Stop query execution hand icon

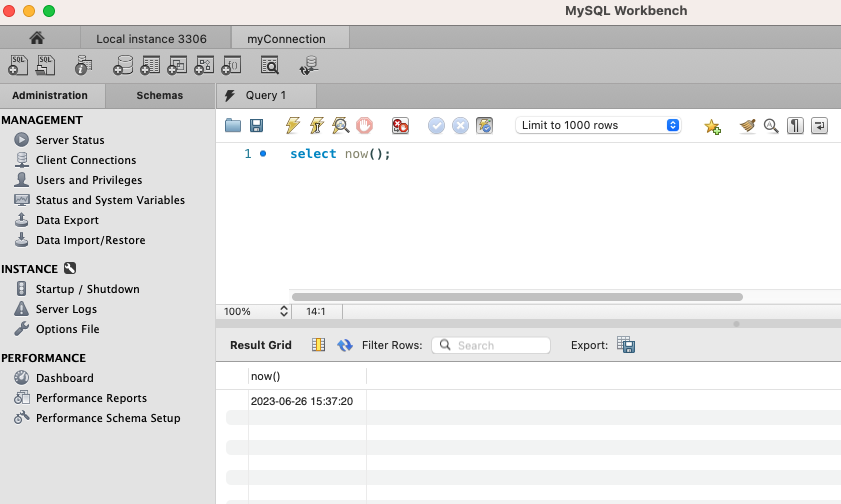click(x=365, y=125)
